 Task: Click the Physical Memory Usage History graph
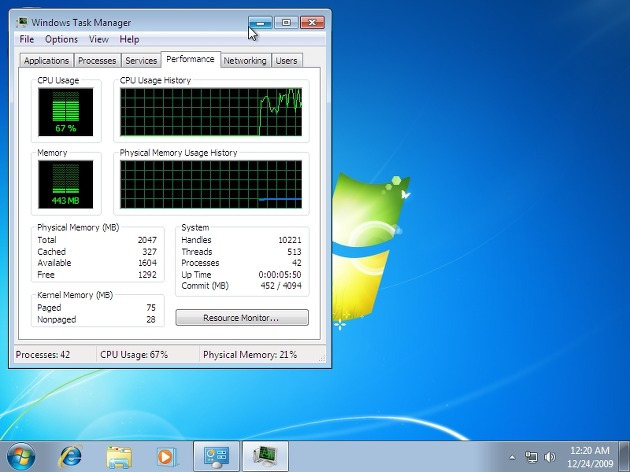click(x=211, y=184)
